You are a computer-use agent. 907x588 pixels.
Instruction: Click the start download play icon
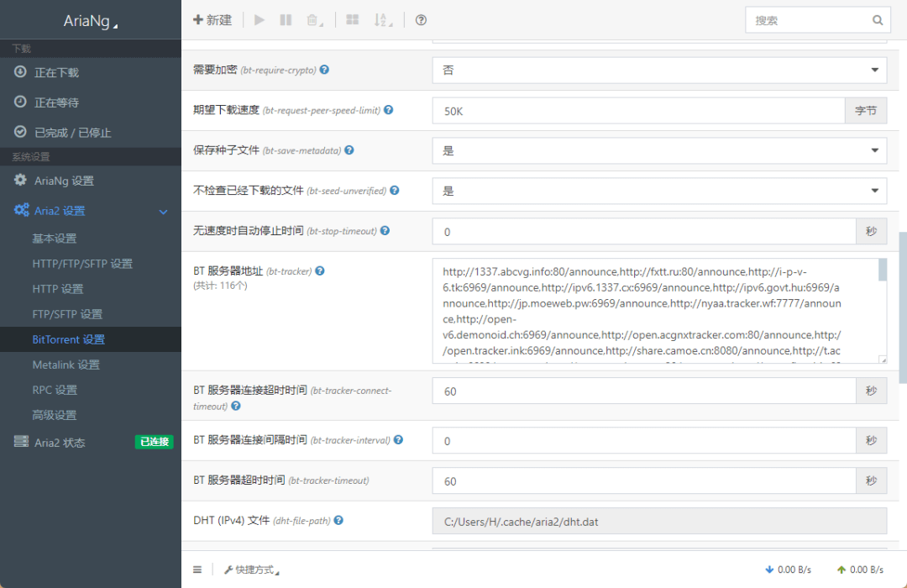tap(260, 20)
